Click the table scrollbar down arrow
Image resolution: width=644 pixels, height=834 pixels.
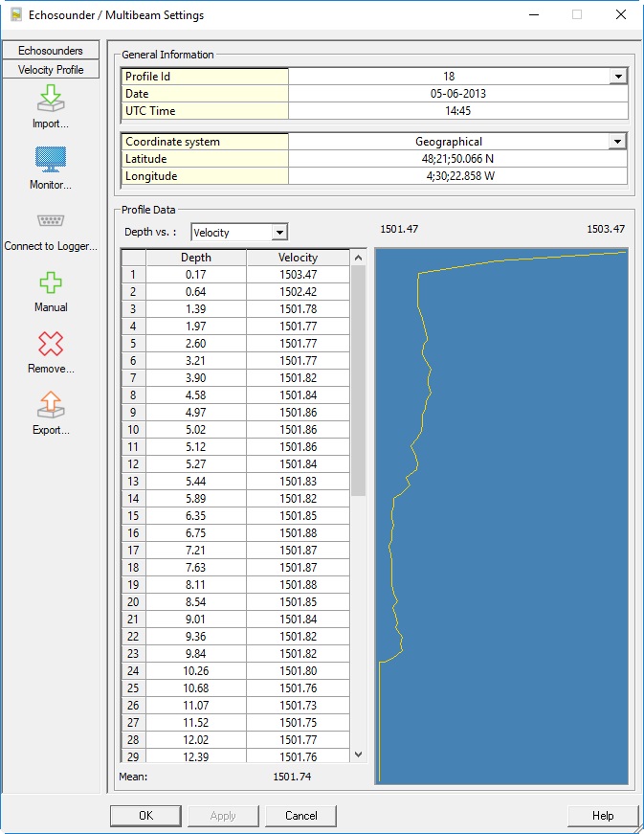359,755
